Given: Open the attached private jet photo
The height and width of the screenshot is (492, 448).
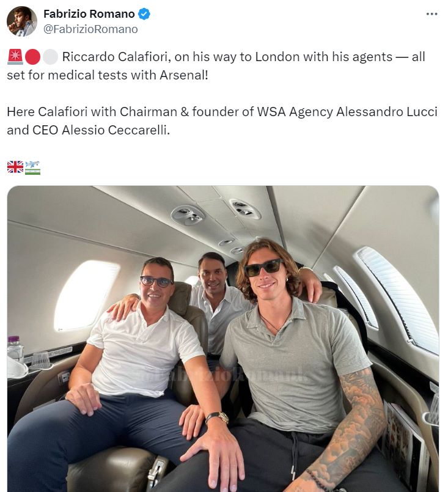Looking at the screenshot, I should pyautogui.click(x=223, y=339).
